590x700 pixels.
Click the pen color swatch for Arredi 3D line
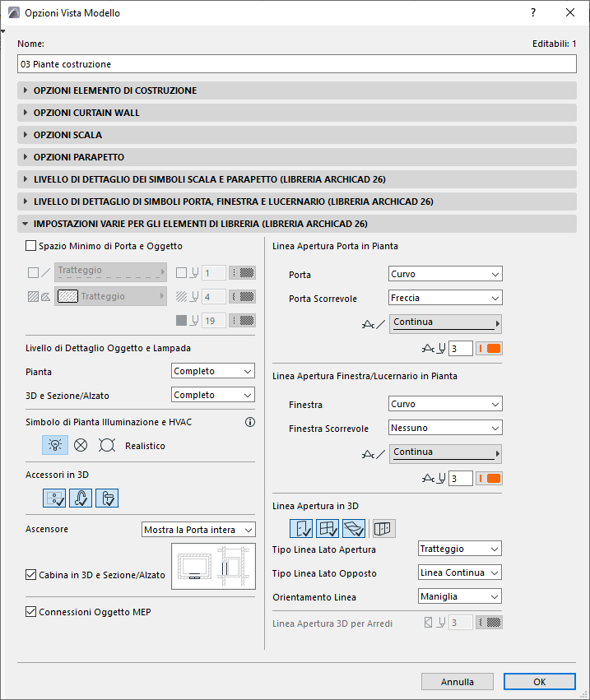[489, 623]
